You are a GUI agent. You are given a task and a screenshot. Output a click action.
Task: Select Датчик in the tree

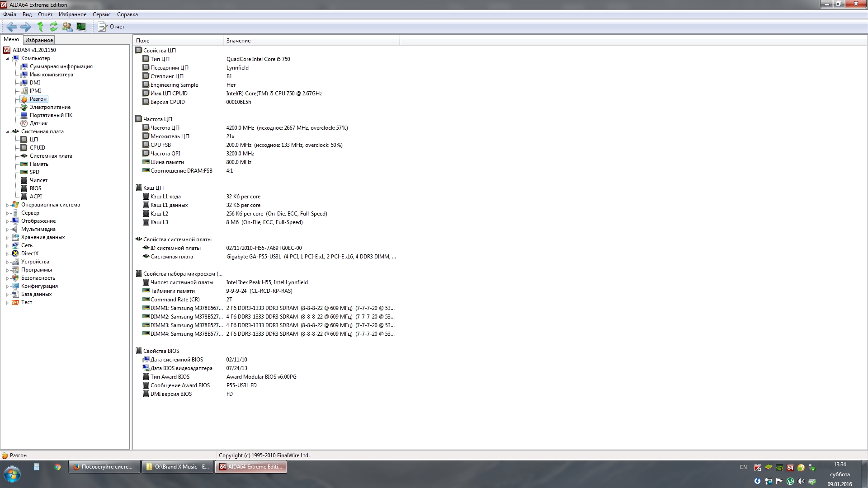38,123
